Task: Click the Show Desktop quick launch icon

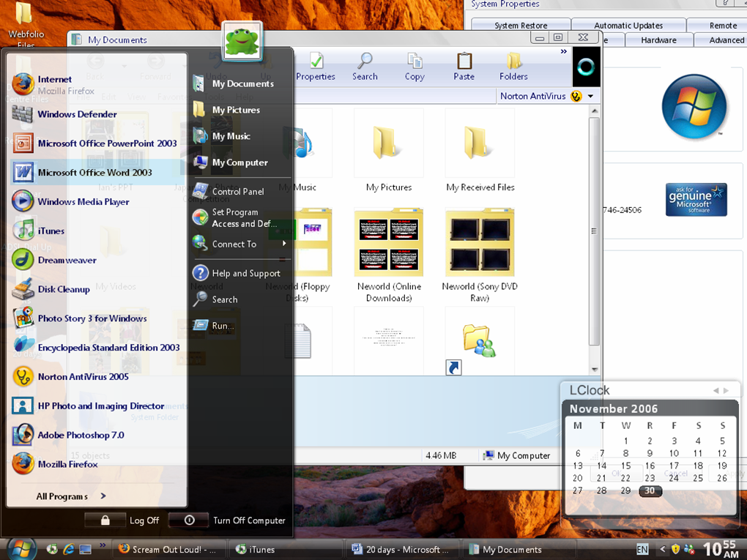Action: 85,549
